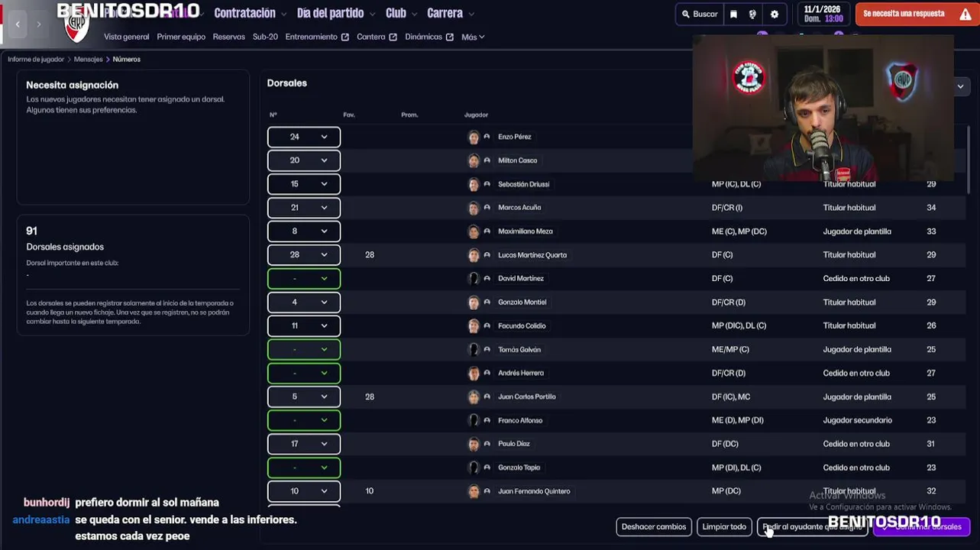This screenshot has height=550, width=980.
Task: Open empty number dropdown for Tomás Galván
Action: 303,350
